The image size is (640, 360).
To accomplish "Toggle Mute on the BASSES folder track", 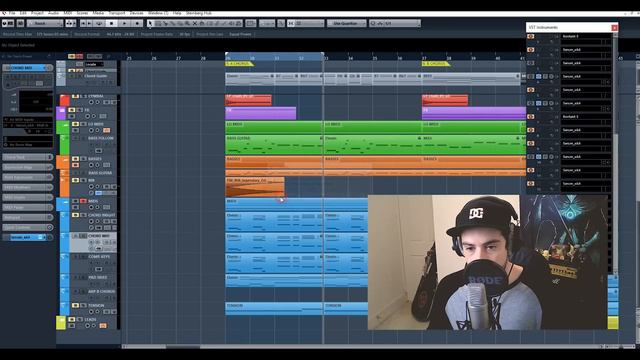I will coord(76,159).
